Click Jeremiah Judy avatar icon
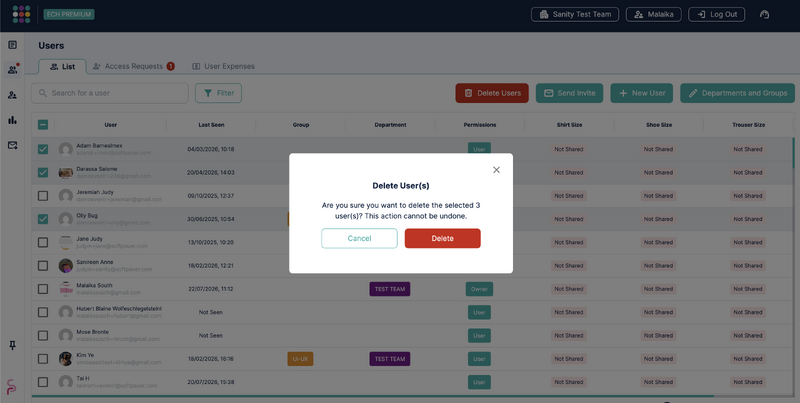Viewport: 800px width, 403px height. 65,196
